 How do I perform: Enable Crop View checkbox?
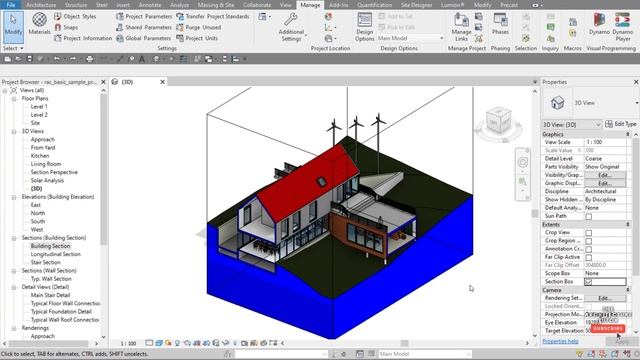pos(589,233)
